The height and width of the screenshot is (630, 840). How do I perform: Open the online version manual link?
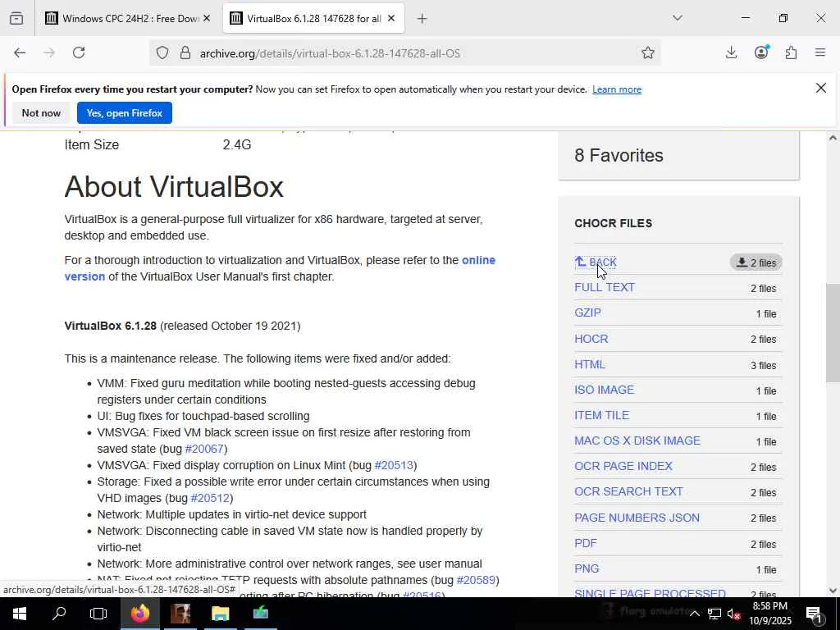click(280, 268)
